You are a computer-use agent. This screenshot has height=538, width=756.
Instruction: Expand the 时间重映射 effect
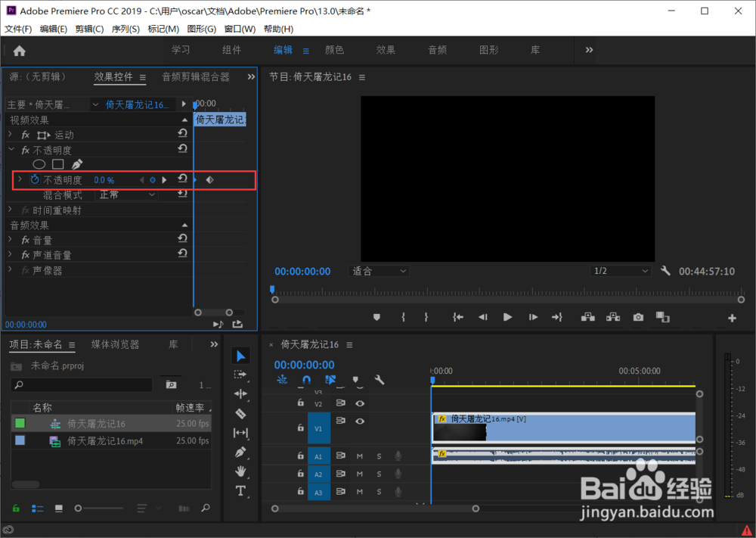click(10, 210)
